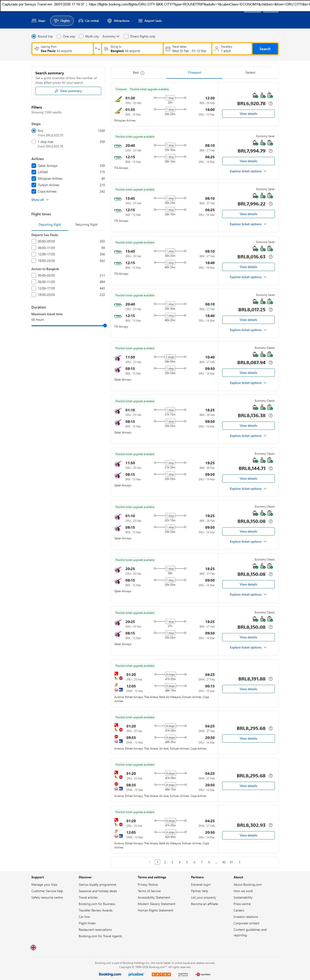The height and width of the screenshot is (980, 310).
Task: Switch to the Fastest sorting tab
Action: point(250,73)
